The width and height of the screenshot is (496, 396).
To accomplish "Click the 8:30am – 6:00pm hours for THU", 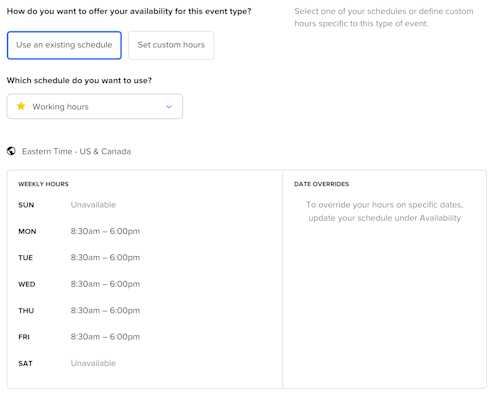I will (x=105, y=310).
